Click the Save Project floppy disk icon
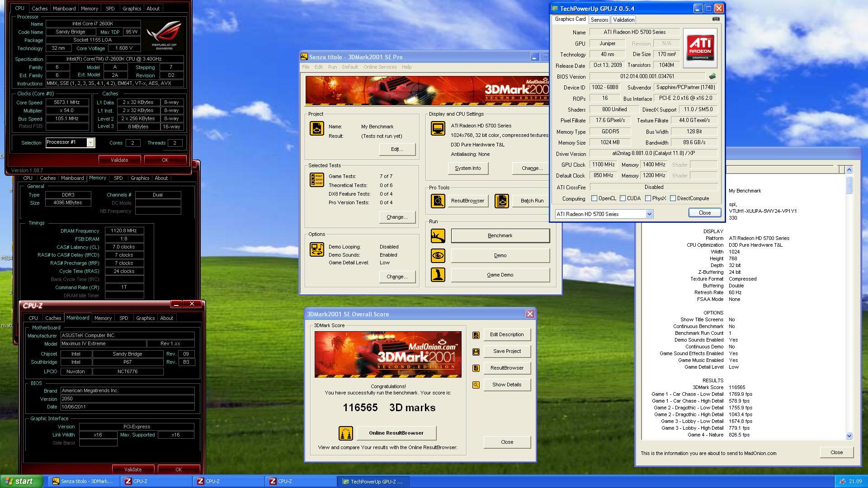This screenshot has width=868, height=488. tap(476, 352)
